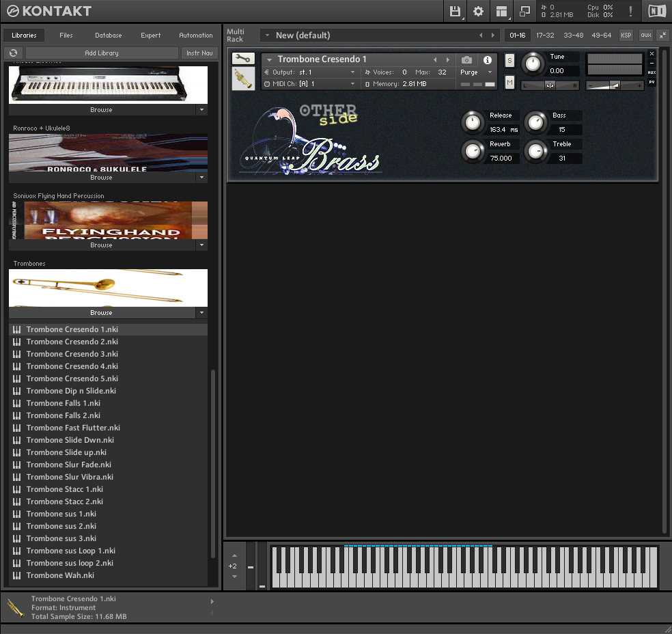Switch to Files tab

pos(66,35)
